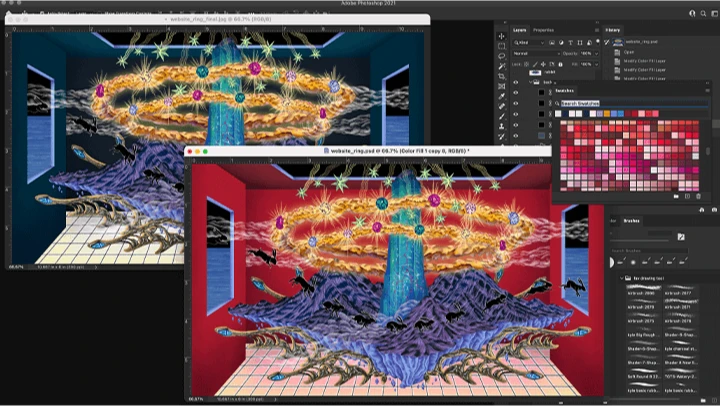The width and height of the screenshot is (720, 406).
Task: Select the Brush tool in the toolbar
Action: click(501, 116)
